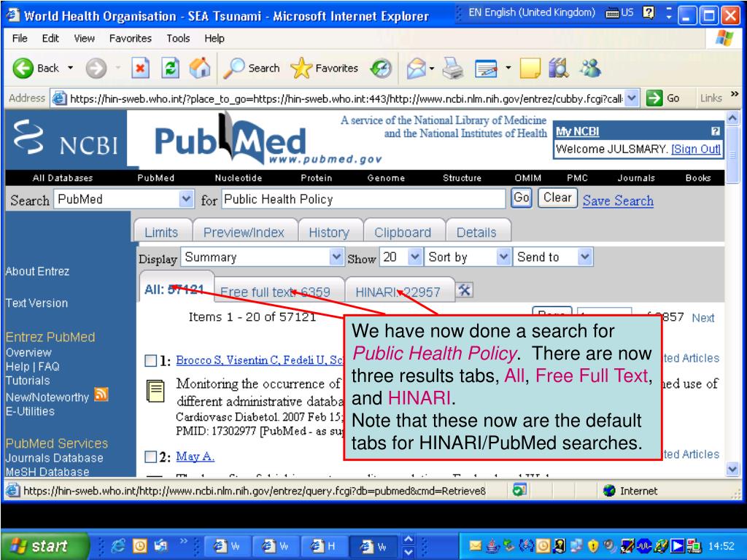This screenshot has height=560, width=747.
Task: Click the Next page link
Action: [x=703, y=318]
